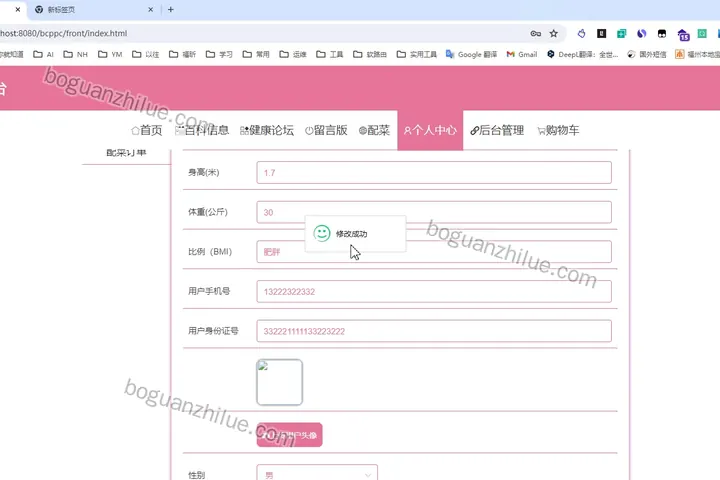Click the address bar URL
Image resolution: width=720 pixels, height=480 pixels.
tap(63, 34)
